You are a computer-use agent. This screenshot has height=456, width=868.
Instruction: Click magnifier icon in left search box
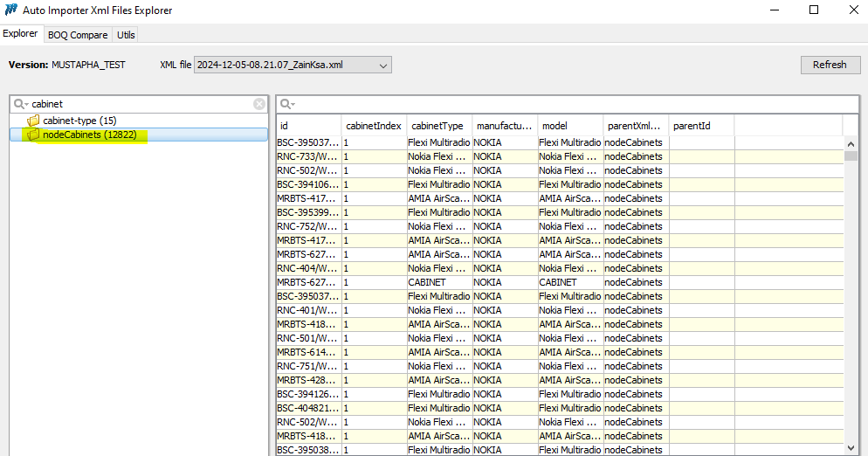point(21,104)
